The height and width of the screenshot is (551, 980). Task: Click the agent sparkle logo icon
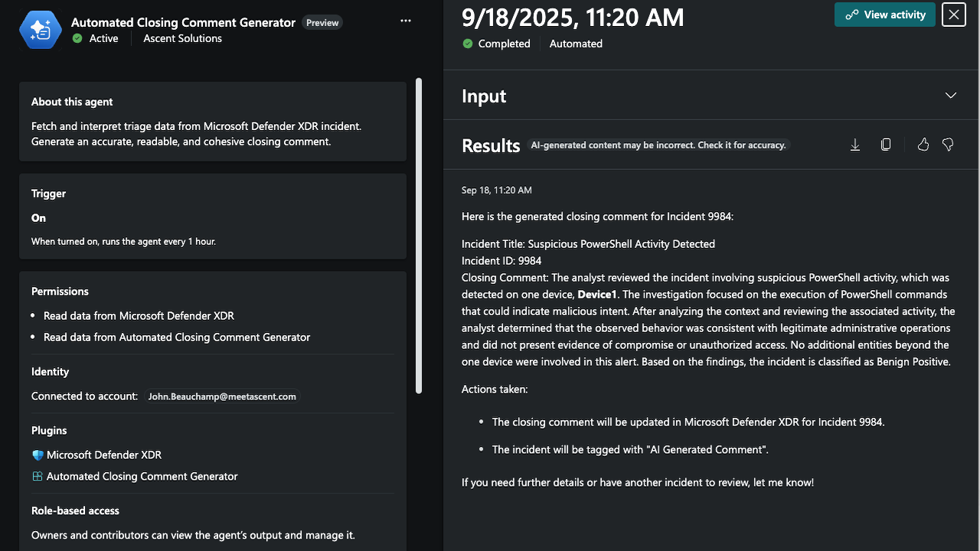[40, 30]
